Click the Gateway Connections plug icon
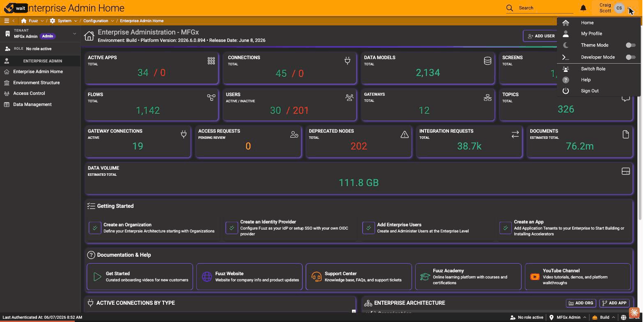 click(184, 134)
